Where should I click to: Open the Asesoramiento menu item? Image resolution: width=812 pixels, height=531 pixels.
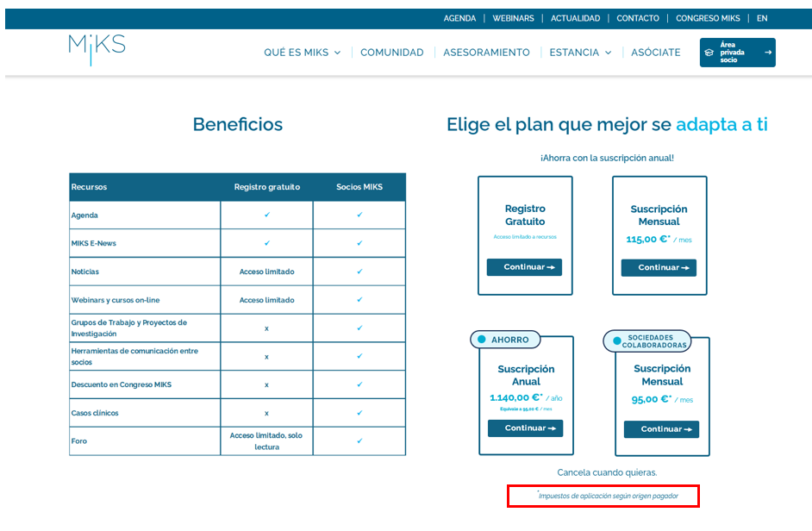(x=486, y=53)
